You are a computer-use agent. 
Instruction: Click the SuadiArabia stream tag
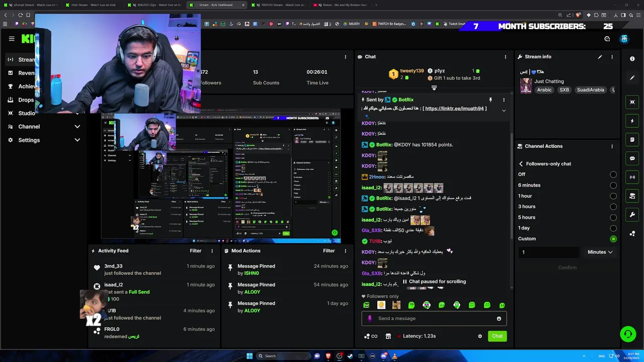[591, 90]
